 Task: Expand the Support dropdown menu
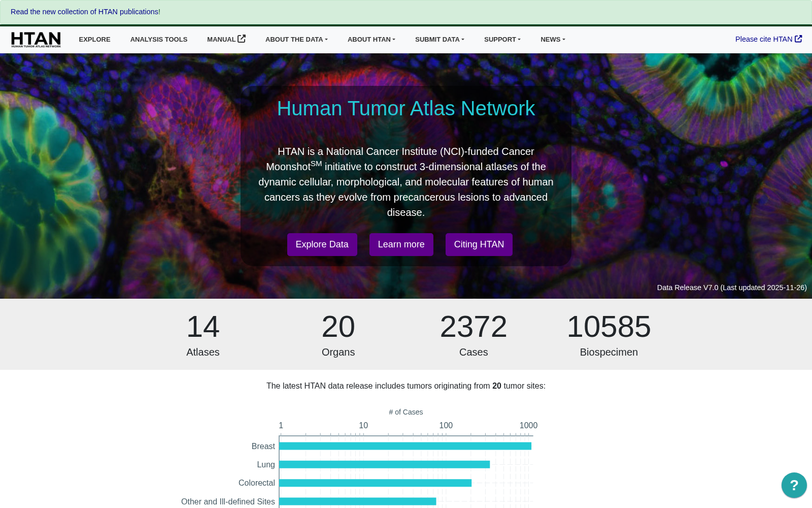502,39
